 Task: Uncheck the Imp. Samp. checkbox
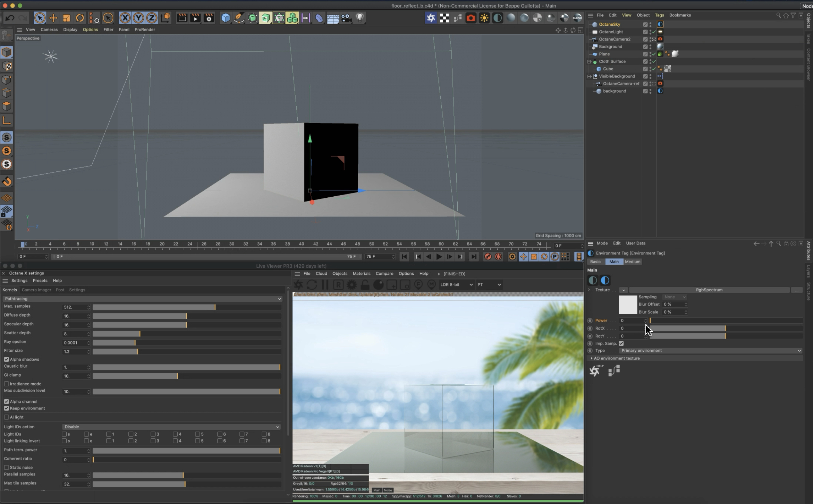point(621,343)
